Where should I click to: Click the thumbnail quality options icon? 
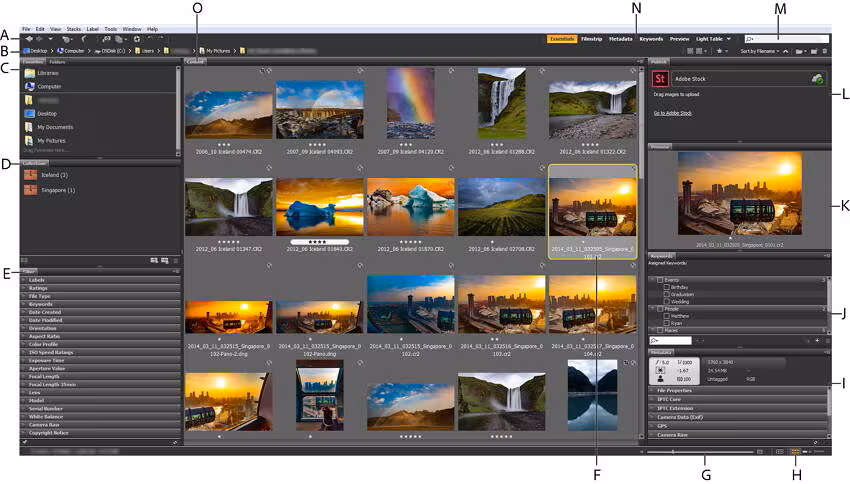(x=701, y=51)
